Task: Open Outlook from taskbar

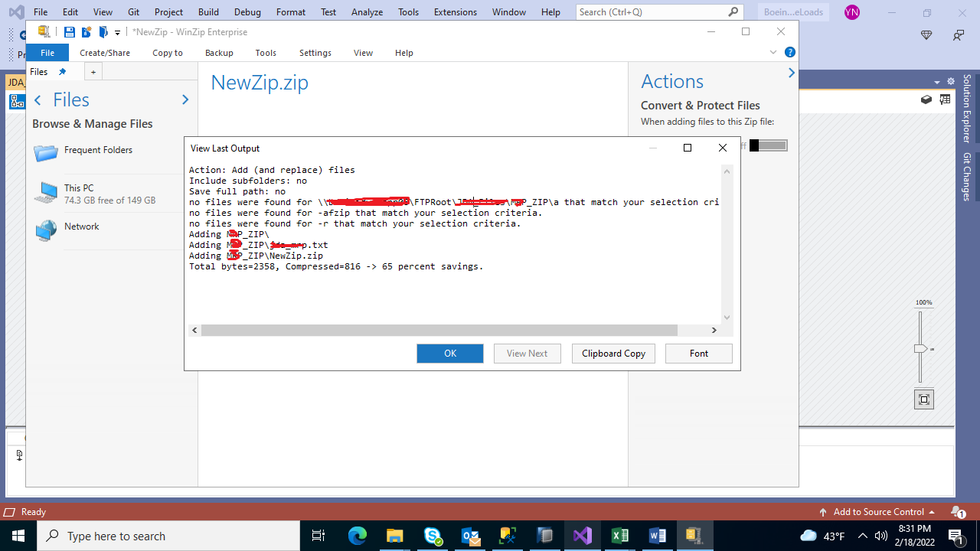Action: coord(470,536)
